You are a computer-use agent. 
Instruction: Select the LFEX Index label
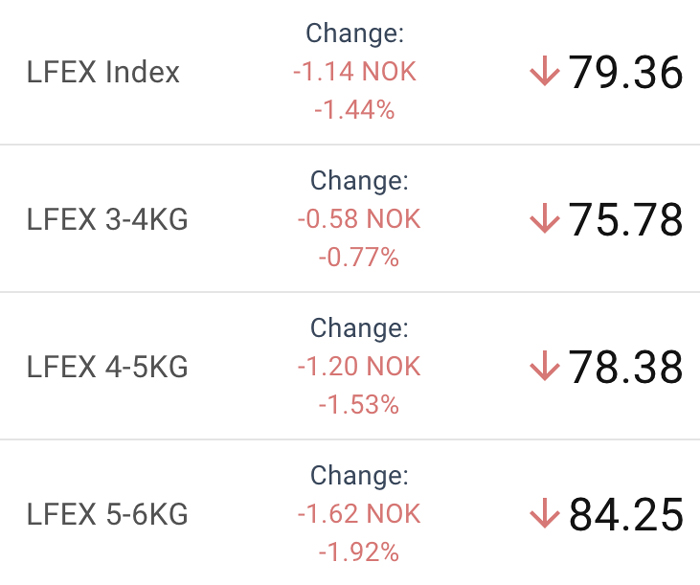click(x=103, y=72)
